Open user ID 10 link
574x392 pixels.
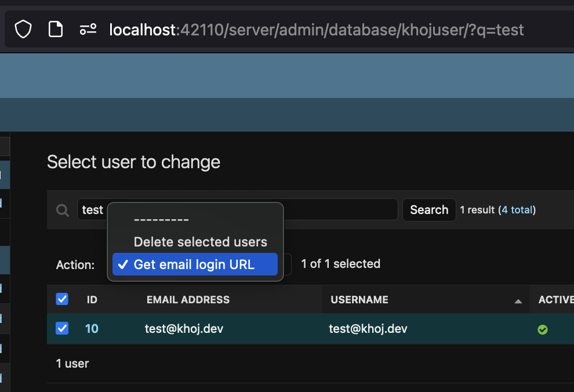tap(92, 329)
